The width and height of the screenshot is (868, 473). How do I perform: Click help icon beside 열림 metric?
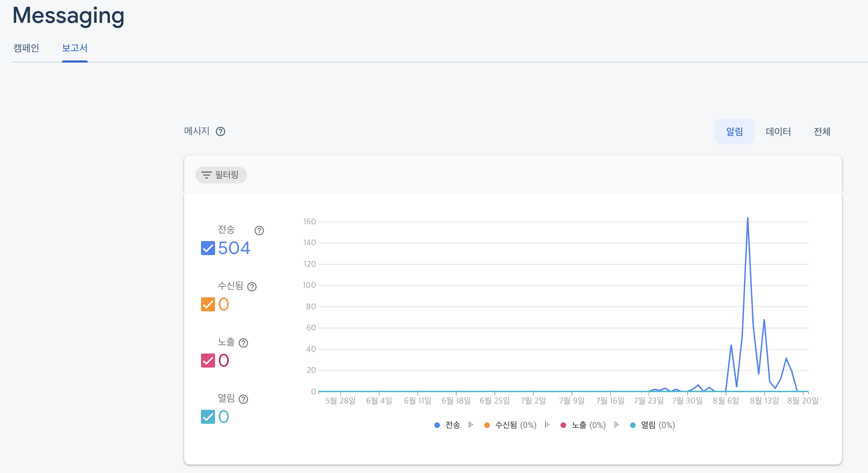point(243,399)
